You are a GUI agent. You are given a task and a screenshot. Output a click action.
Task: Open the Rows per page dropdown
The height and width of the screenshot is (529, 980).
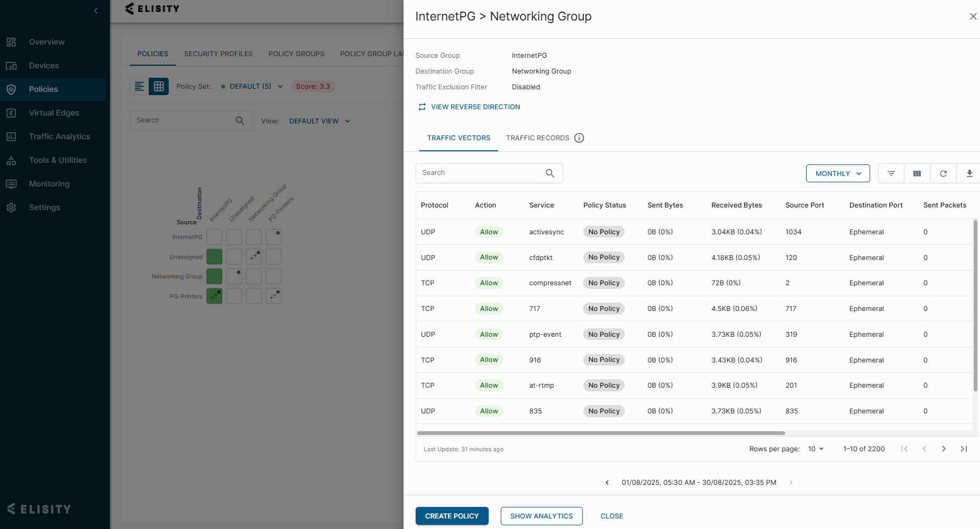pyautogui.click(x=816, y=449)
